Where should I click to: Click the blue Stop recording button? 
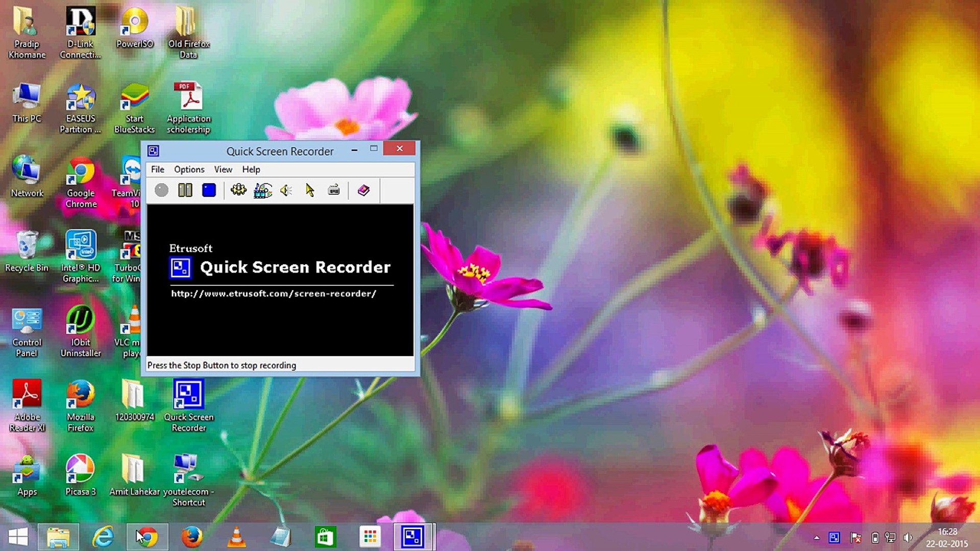pos(209,190)
